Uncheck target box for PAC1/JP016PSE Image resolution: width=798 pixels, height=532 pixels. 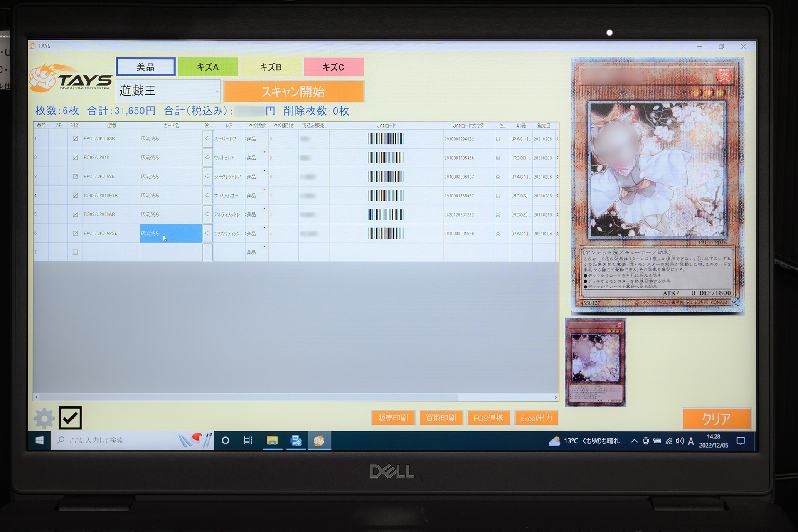pyautogui.click(x=75, y=233)
